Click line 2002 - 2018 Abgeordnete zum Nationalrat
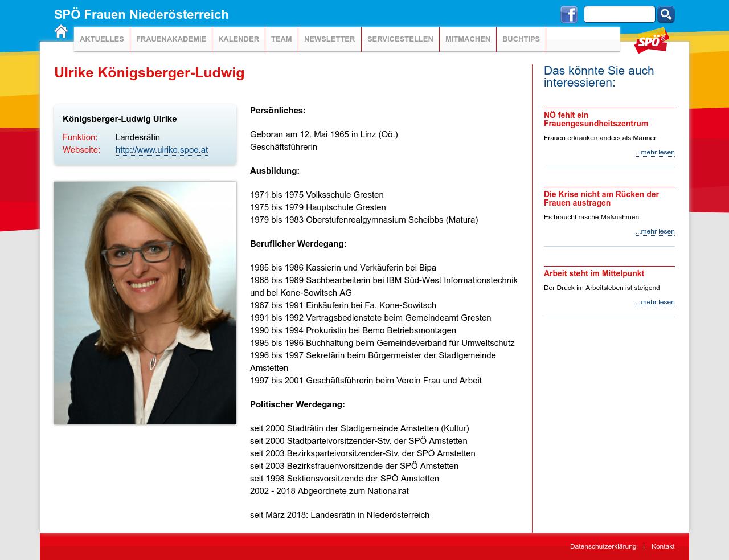The image size is (729, 560). pyautogui.click(x=329, y=491)
